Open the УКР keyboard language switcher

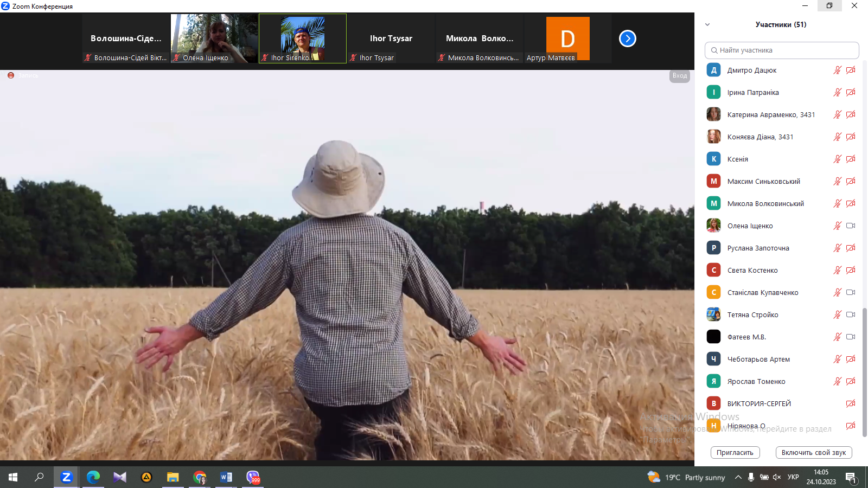793,477
